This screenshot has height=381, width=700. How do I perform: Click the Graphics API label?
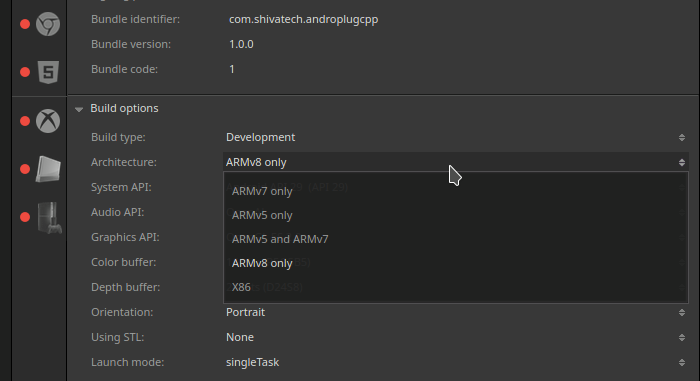click(x=125, y=237)
